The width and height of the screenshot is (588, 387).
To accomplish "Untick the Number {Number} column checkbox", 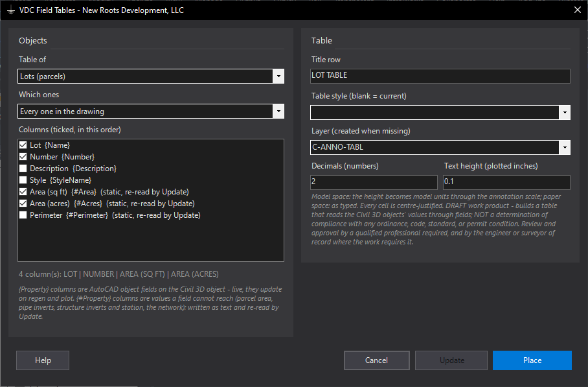I will [x=23, y=157].
